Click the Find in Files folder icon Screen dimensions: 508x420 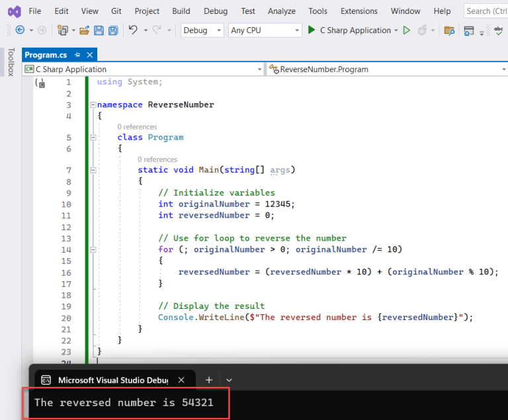(x=449, y=30)
